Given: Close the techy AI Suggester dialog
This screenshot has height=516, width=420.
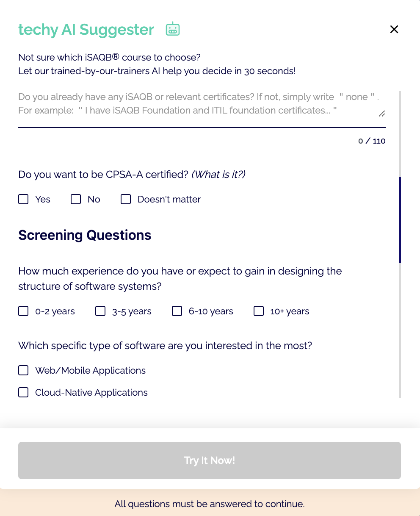Looking at the screenshot, I should [x=394, y=29].
